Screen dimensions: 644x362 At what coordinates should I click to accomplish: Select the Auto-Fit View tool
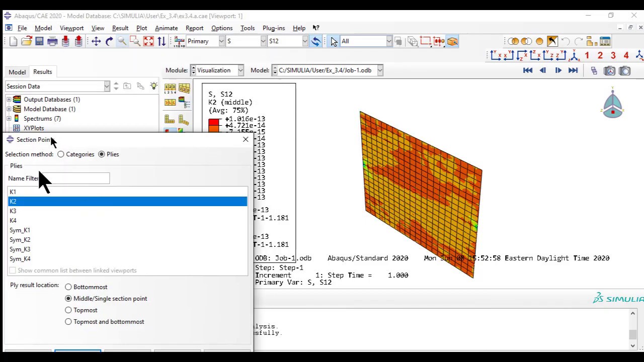pos(148,41)
